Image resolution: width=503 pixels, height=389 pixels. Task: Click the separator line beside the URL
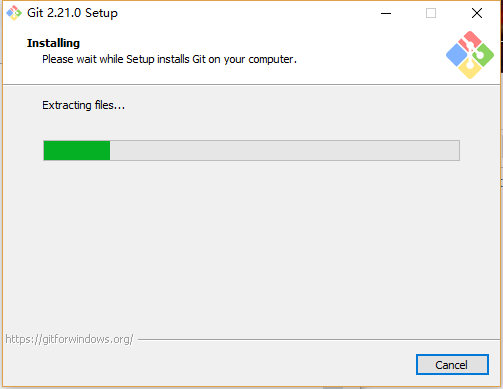point(319,340)
